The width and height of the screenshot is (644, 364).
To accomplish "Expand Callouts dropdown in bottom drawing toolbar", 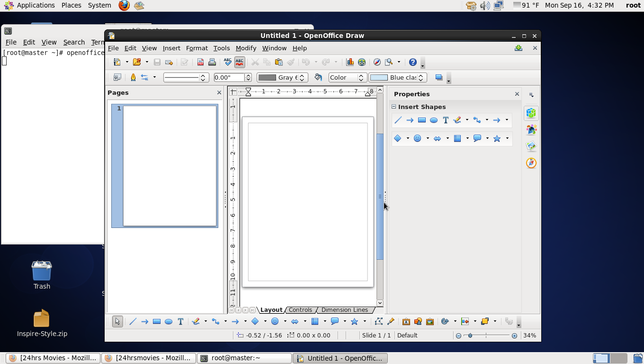I will point(345,321).
